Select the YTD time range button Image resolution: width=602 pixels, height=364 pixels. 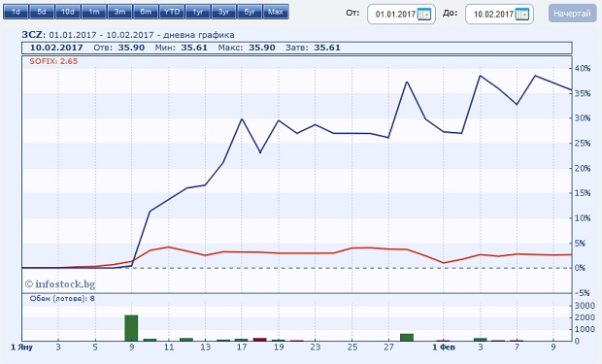(x=172, y=12)
